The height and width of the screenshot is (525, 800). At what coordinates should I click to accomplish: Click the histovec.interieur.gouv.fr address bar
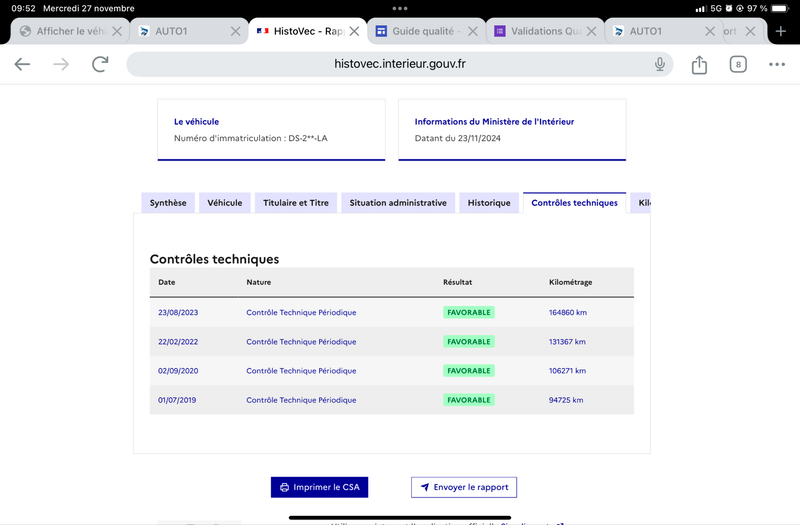pos(399,64)
